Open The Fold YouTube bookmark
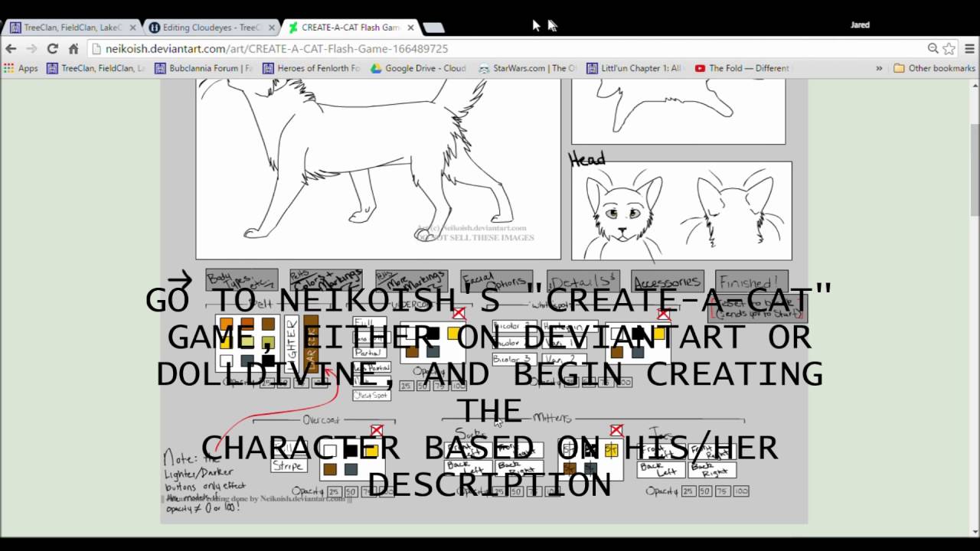Screen dimensions: 980x551 742,68
